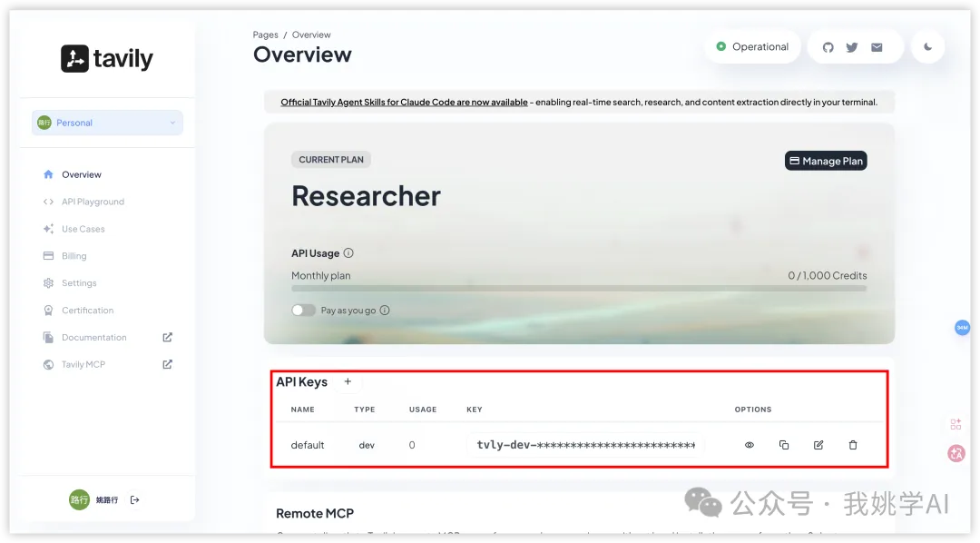Open the GitHub icon link
The height and width of the screenshot is (543, 980).
tap(828, 47)
